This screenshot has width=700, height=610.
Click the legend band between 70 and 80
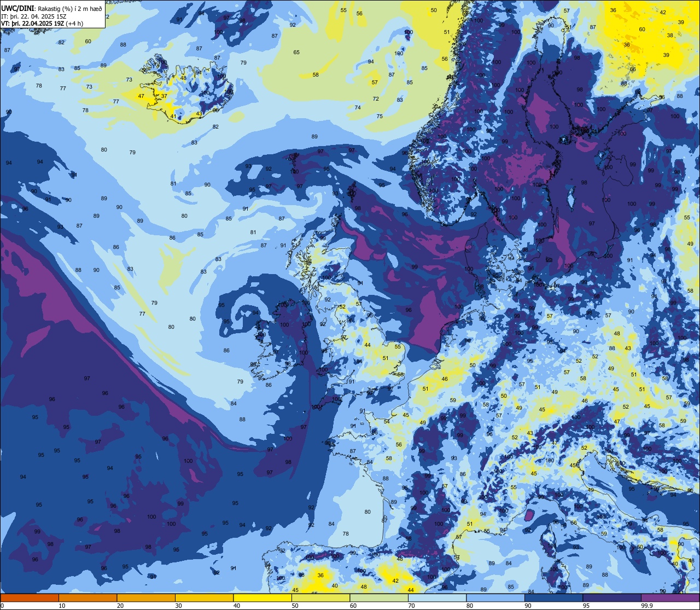pos(437,598)
